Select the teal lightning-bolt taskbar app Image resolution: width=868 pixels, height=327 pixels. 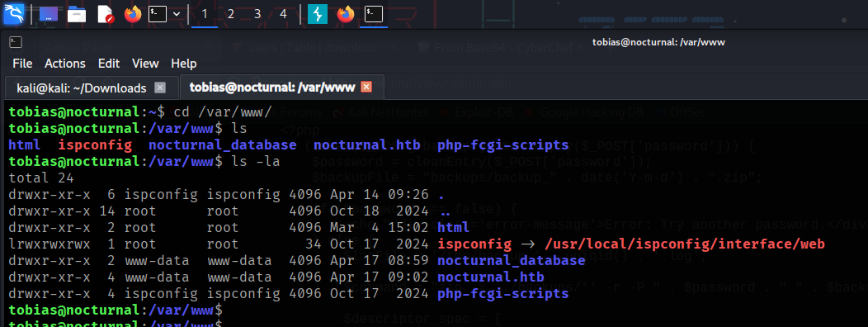(318, 14)
